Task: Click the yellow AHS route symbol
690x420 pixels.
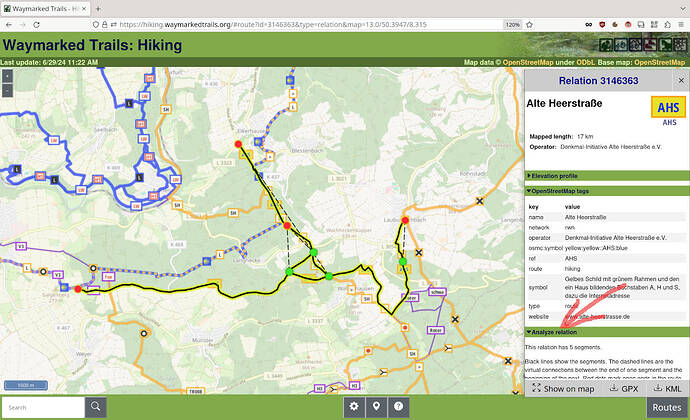Action: click(x=668, y=107)
